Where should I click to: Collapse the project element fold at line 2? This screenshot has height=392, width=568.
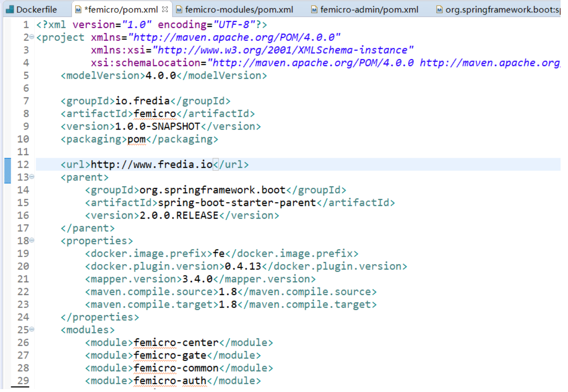pos(31,37)
